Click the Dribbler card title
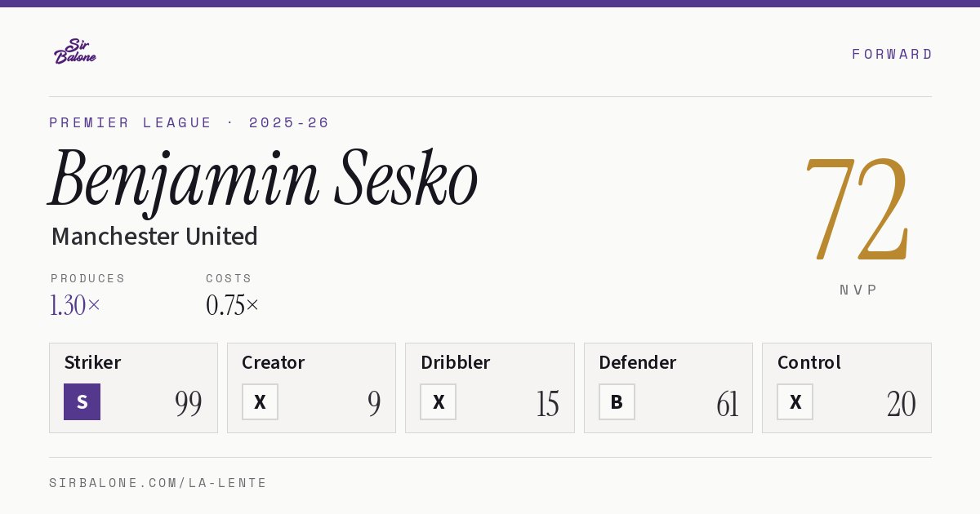 coord(456,362)
